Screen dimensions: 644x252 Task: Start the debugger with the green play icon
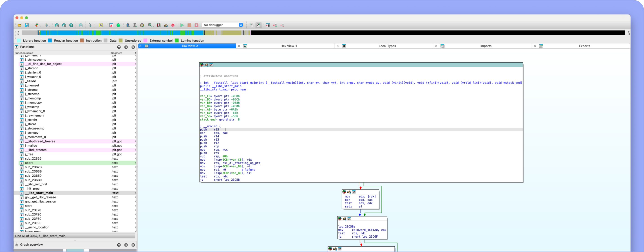point(182,25)
